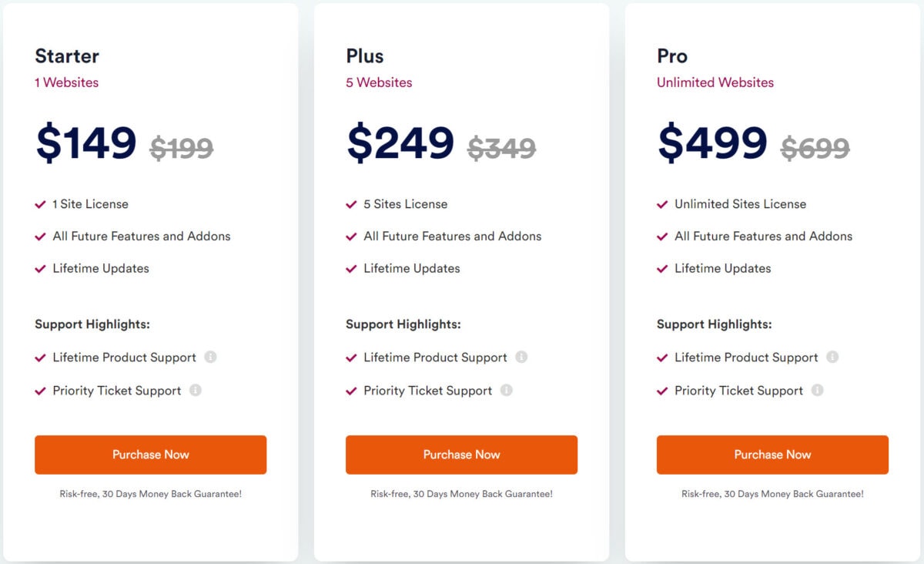
Task: Click the crossed-out $349 price
Action: pos(502,148)
